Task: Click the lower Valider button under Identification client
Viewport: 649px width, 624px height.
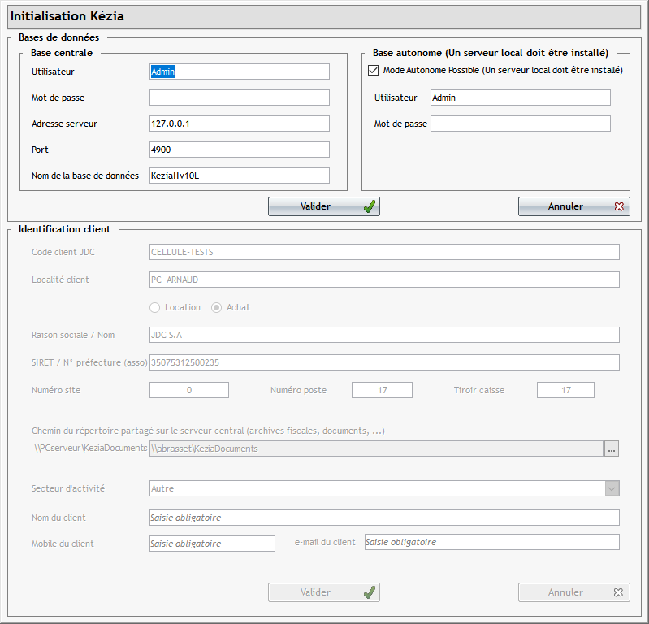Action: [323, 592]
